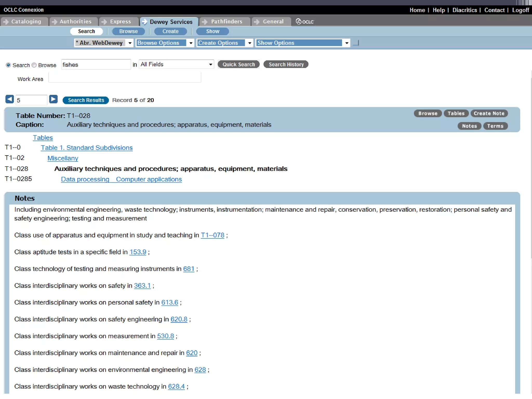Select the Search radio button
The image size is (532, 399).
8,65
